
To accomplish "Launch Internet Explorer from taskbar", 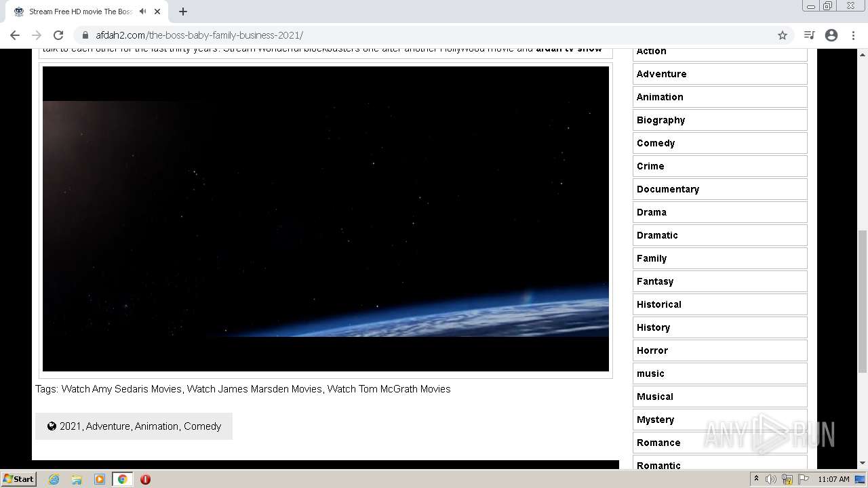I will (x=54, y=479).
